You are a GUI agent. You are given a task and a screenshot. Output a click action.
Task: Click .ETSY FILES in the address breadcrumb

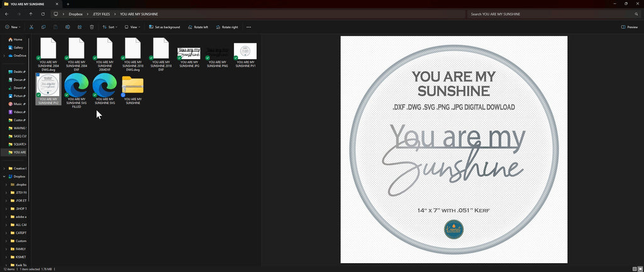point(101,14)
